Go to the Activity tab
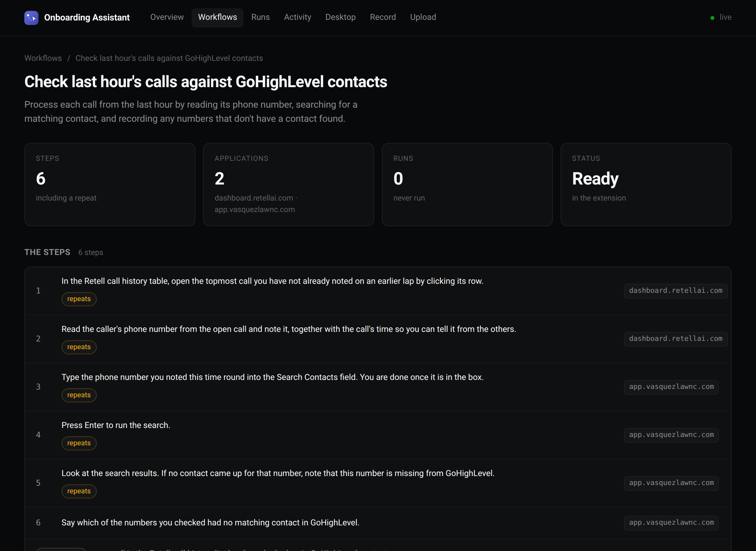Viewport: 756px width, 551px height. tap(297, 17)
